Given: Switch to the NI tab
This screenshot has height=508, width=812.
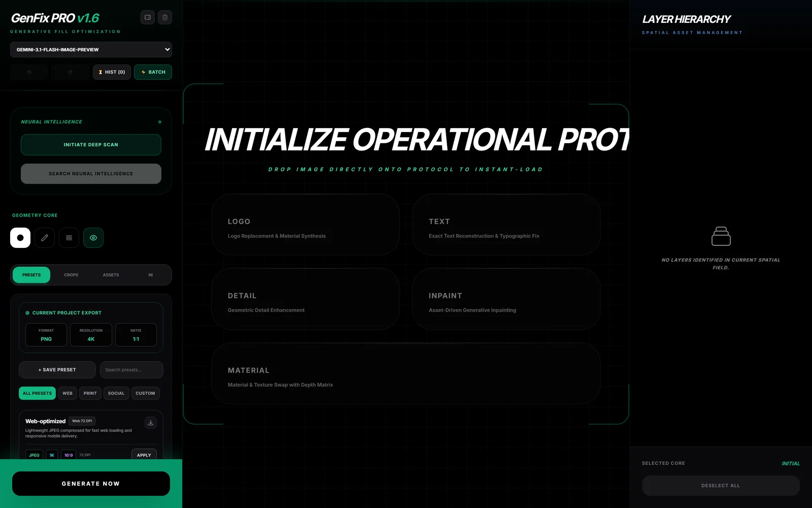Looking at the screenshot, I should [x=150, y=275].
